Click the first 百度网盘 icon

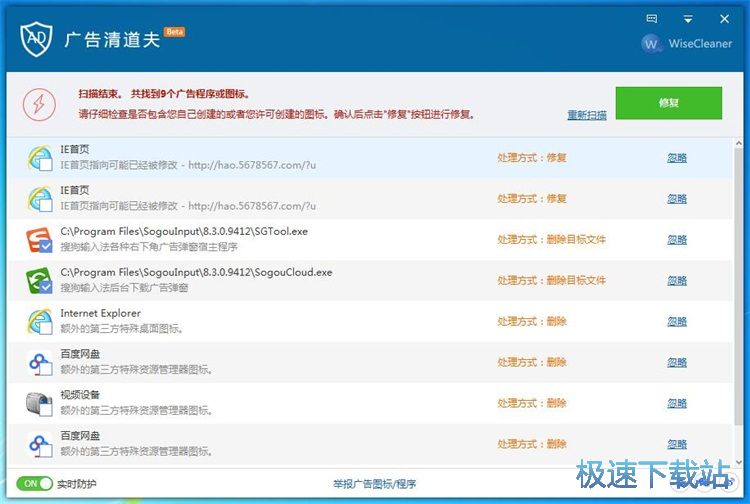coord(40,363)
